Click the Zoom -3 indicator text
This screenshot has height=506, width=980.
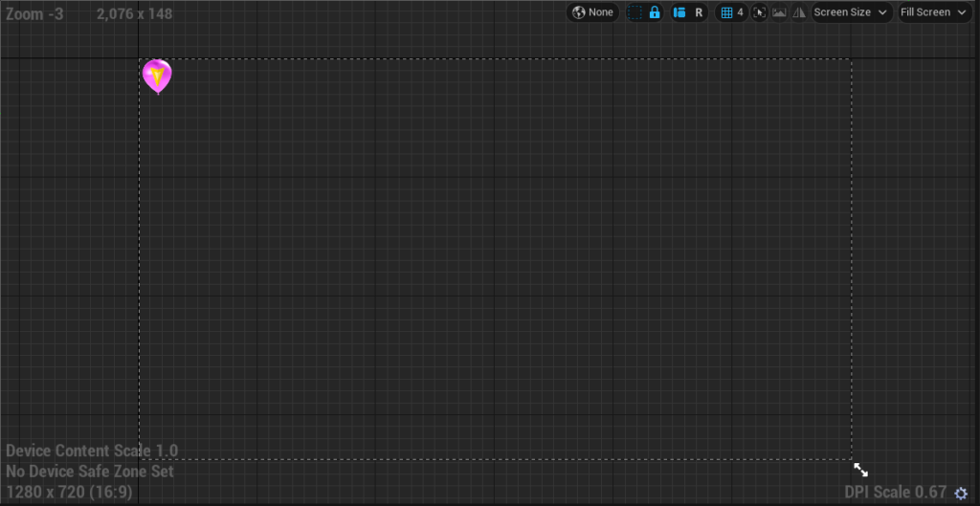click(34, 14)
